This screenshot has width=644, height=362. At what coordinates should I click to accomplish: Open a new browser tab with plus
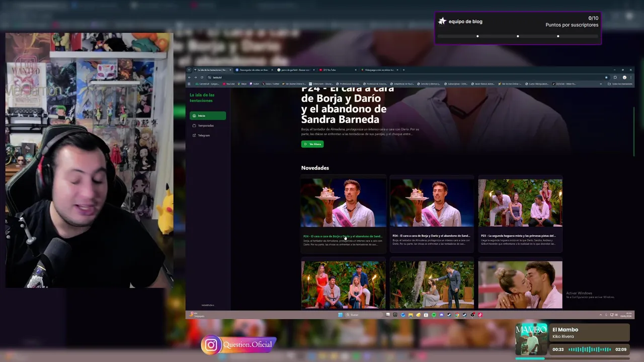pyautogui.click(x=404, y=70)
